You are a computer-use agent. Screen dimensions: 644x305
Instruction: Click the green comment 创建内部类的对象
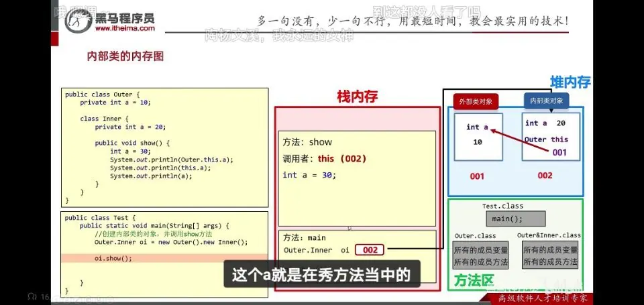153,234
